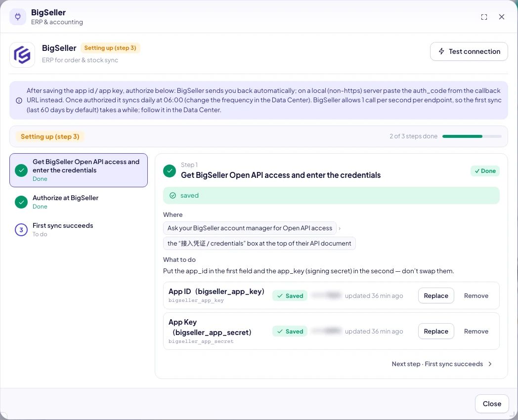The height and width of the screenshot is (420, 518).
Task: Click the BigSeller logo thumbnail
Action: pyautogui.click(x=22, y=55)
